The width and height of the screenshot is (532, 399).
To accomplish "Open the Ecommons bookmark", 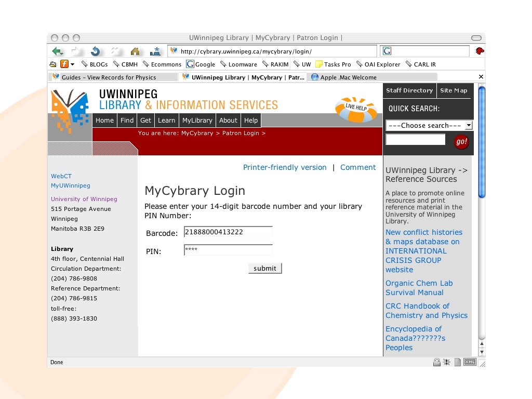I will (162, 64).
